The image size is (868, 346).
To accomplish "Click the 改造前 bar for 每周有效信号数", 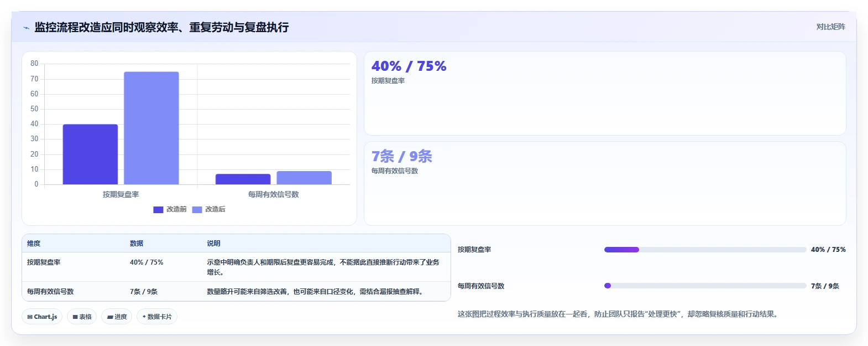I will point(243,179).
